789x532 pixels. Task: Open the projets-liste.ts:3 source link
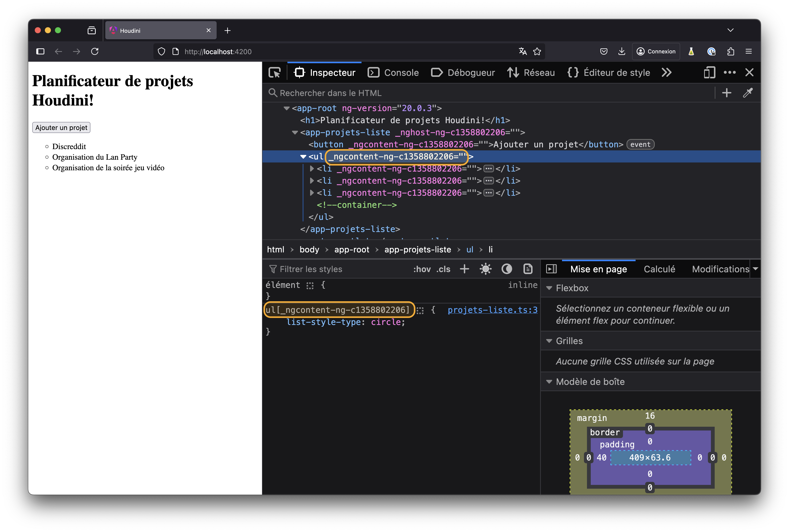click(x=492, y=310)
